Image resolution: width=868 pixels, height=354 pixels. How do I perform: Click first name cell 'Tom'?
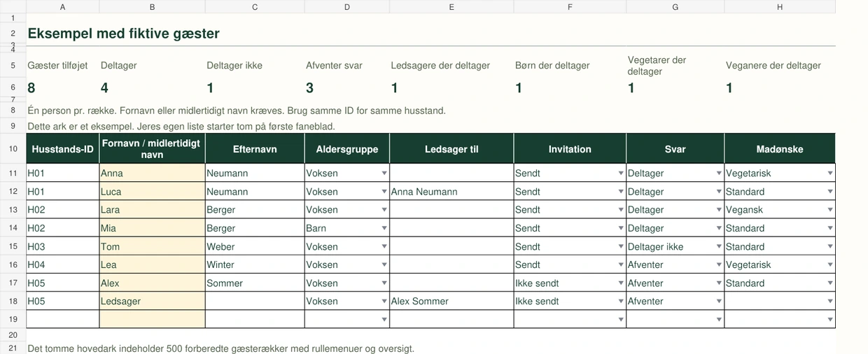153,247
